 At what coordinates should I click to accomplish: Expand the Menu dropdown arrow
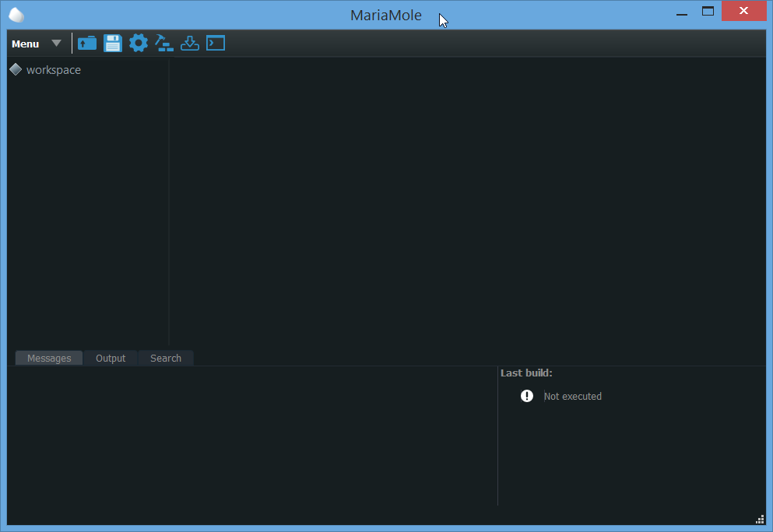[56, 44]
